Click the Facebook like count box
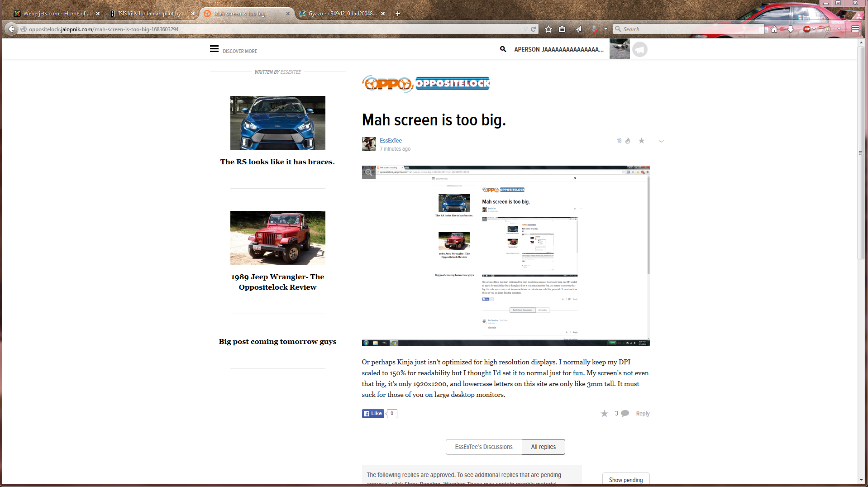The image size is (868, 487). point(392,414)
